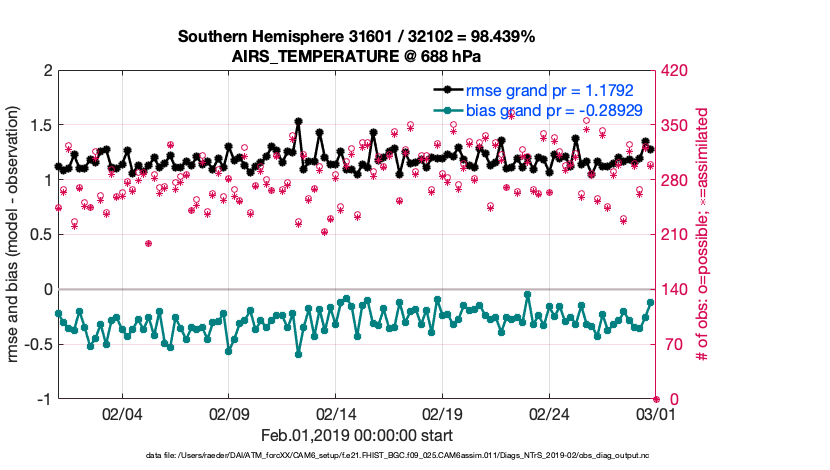The image size is (830, 470).
Task: Click the red marker at right axis zero
Action: [656, 399]
